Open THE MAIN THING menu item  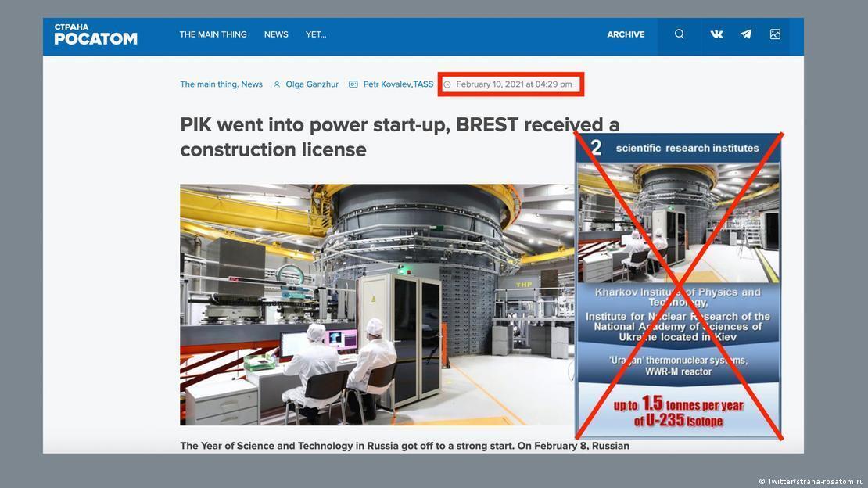click(x=213, y=34)
